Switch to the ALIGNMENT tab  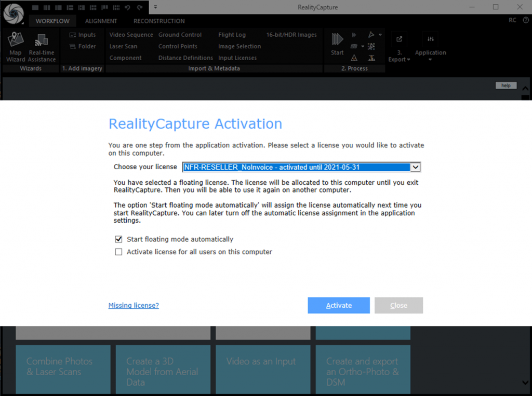tap(101, 21)
